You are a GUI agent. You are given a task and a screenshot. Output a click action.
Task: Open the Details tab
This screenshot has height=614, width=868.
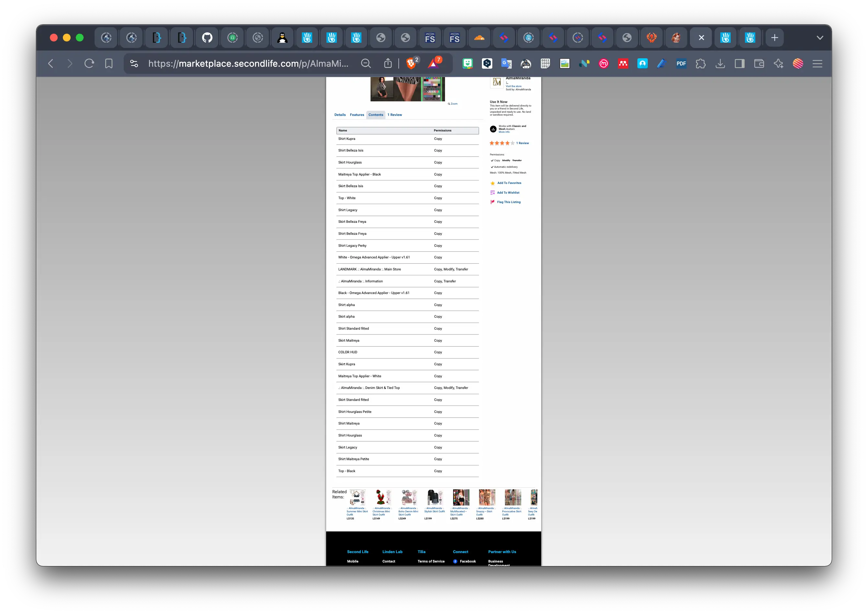(340, 115)
